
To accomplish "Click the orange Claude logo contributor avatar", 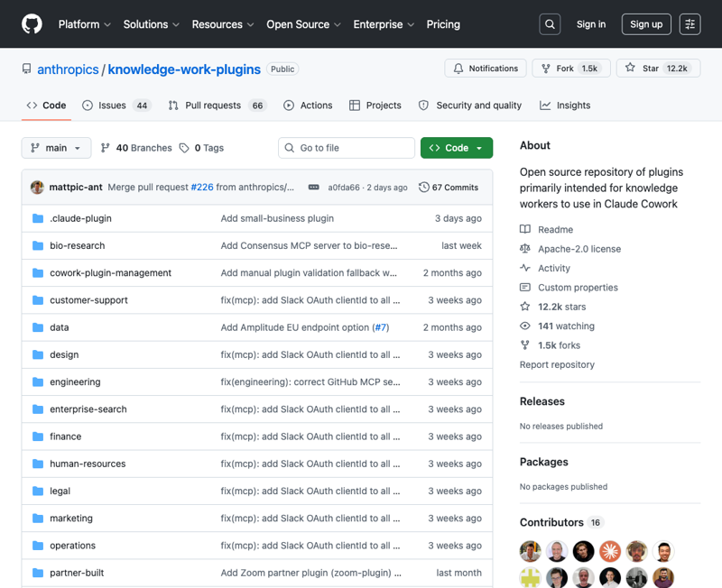I will coord(610,551).
